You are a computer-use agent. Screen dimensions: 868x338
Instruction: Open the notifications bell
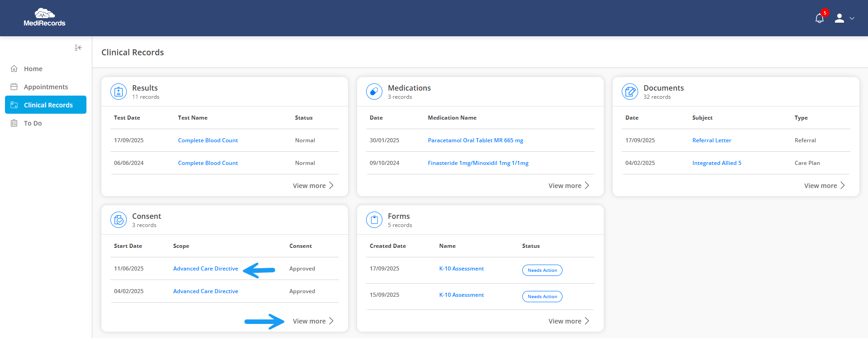click(819, 19)
